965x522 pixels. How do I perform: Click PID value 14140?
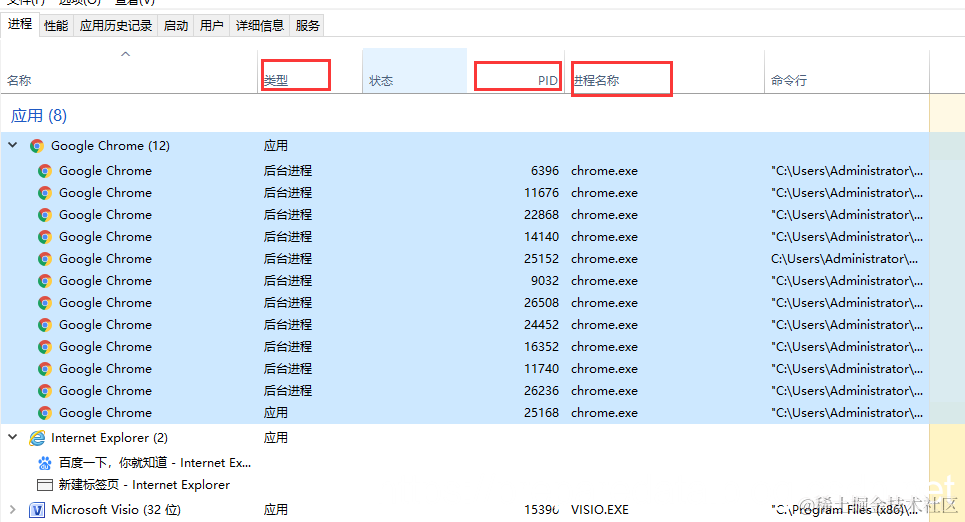point(542,237)
